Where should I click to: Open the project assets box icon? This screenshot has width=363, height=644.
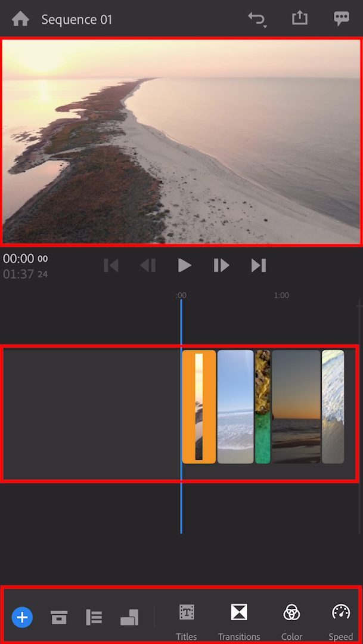pos(59,617)
